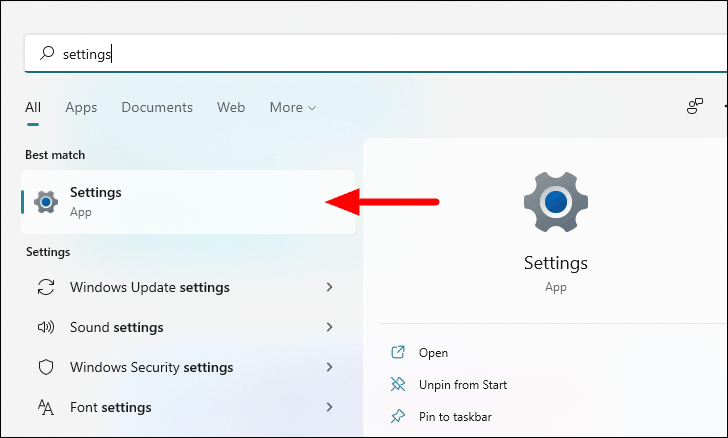Switch to the Documents filter tab
The height and width of the screenshot is (438, 728).
tap(157, 107)
